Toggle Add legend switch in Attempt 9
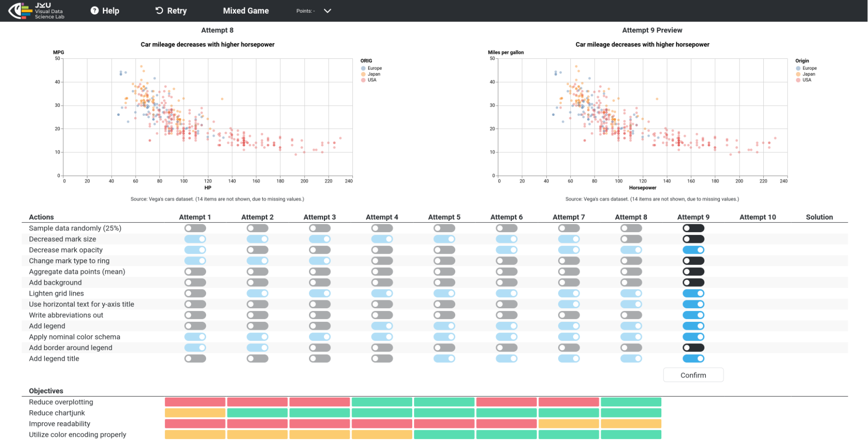The image size is (868, 440). pyautogui.click(x=693, y=326)
